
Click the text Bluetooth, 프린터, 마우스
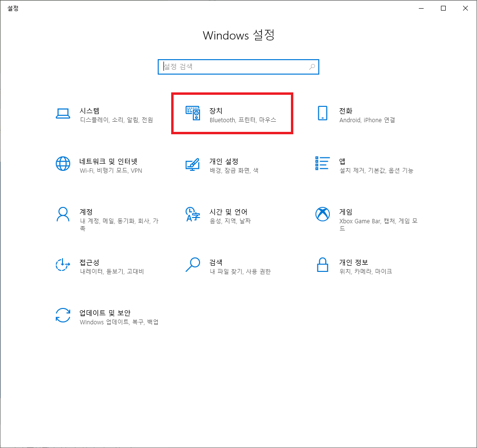(x=243, y=120)
